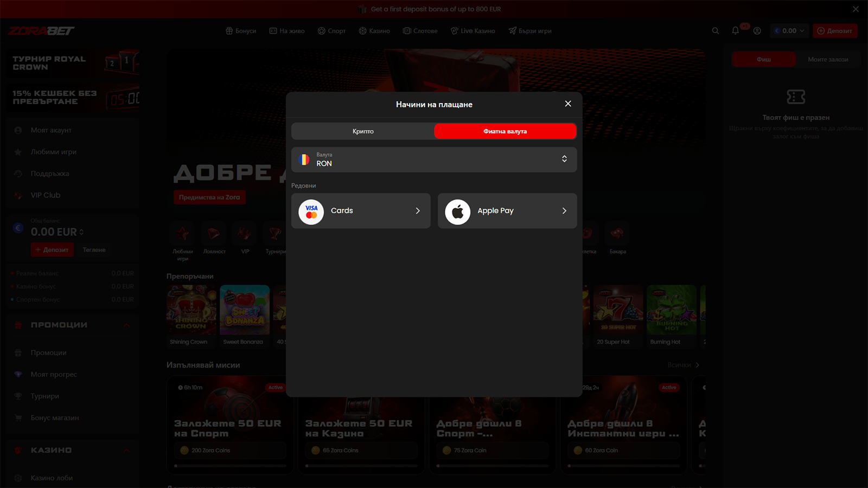Click the Поддръжка headset icon

(x=18, y=174)
